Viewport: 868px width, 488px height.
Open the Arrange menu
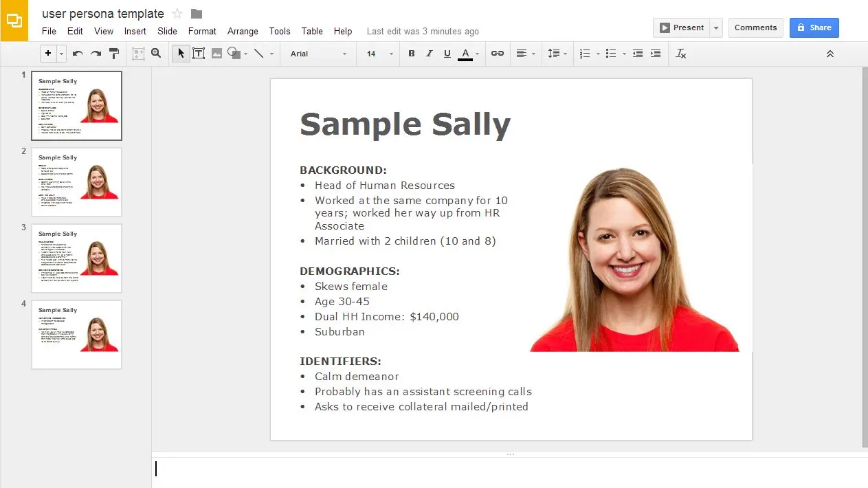coord(243,31)
